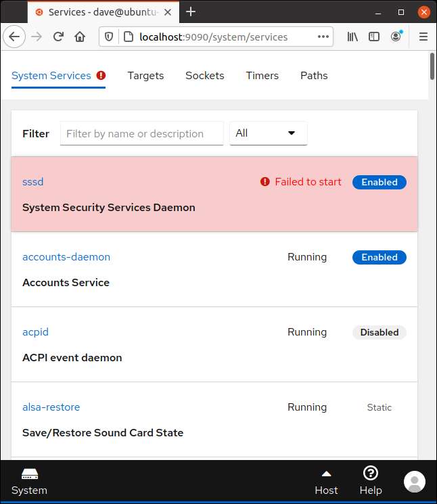Screen dimensions: 437x504
Task: Expand the Host switcher
Action: coord(326,481)
